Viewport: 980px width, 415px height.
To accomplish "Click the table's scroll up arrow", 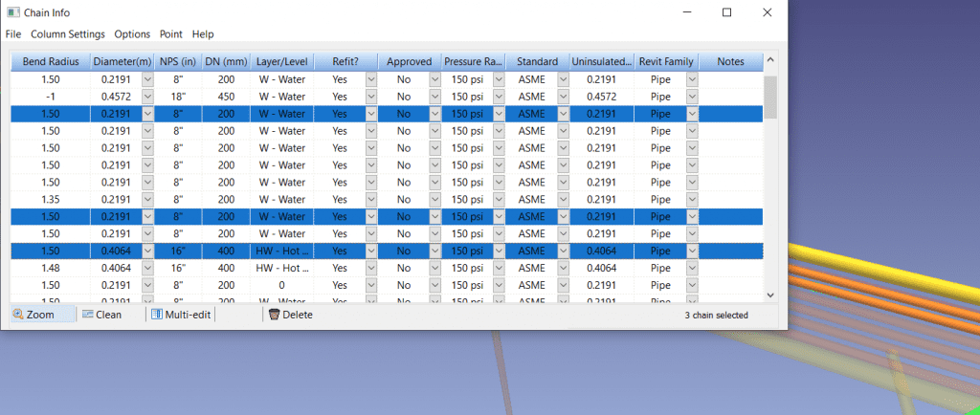I will tap(770, 62).
